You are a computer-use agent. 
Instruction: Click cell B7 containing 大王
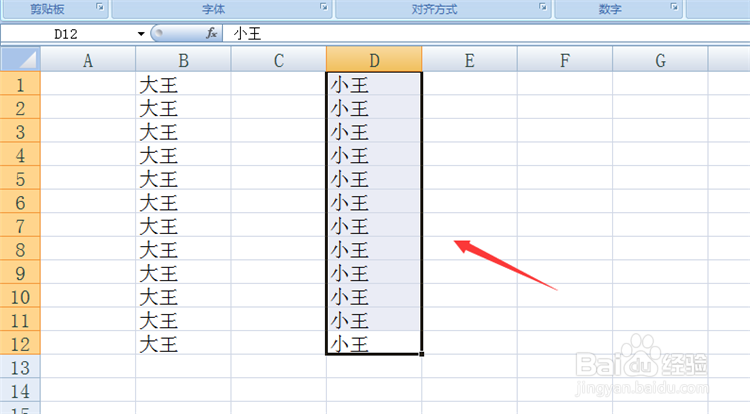183,226
